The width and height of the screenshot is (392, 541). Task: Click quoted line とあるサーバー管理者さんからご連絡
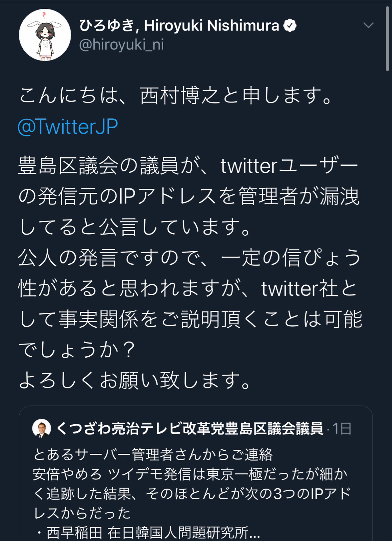tap(153, 454)
